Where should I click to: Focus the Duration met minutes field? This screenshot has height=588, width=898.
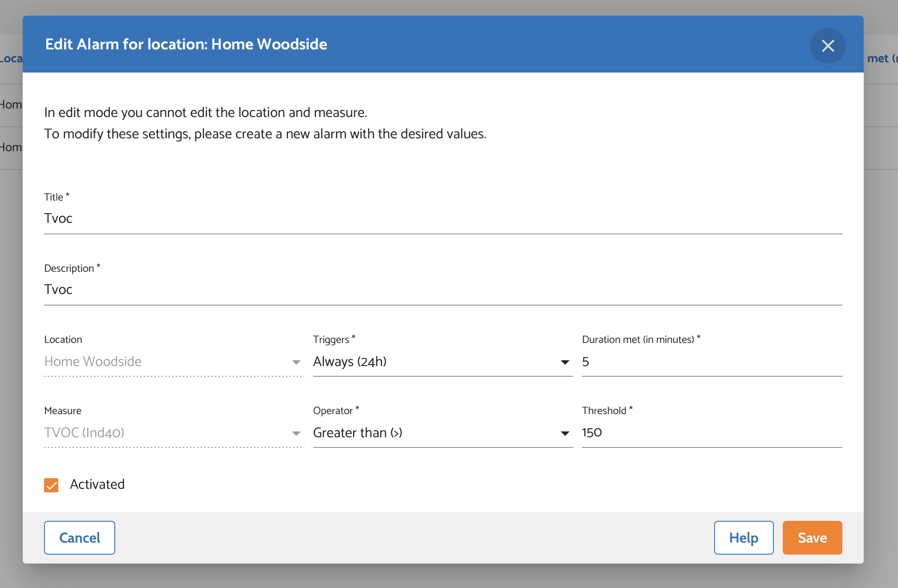pyautogui.click(x=711, y=362)
